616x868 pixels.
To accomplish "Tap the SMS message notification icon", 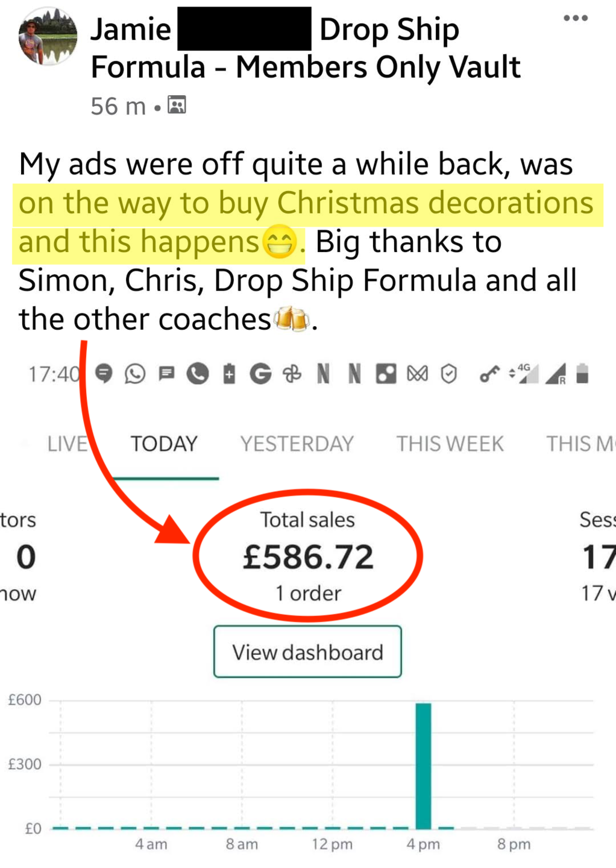I will point(166,374).
